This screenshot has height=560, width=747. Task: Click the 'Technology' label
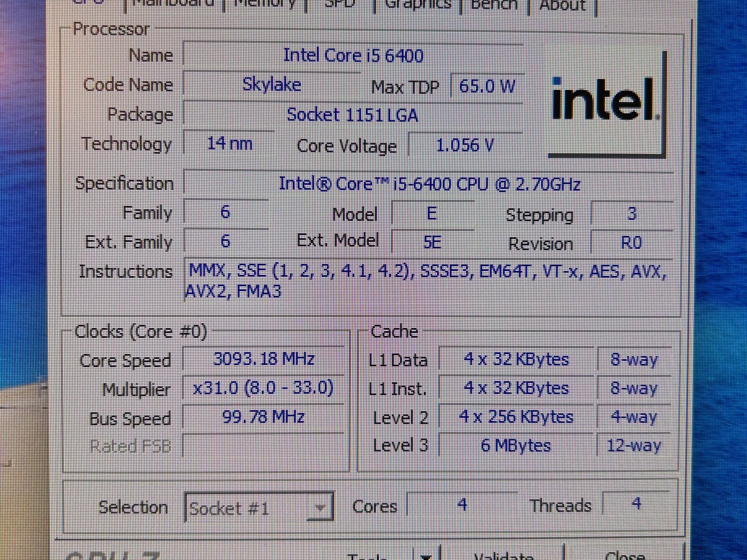[x=127, y=144]
